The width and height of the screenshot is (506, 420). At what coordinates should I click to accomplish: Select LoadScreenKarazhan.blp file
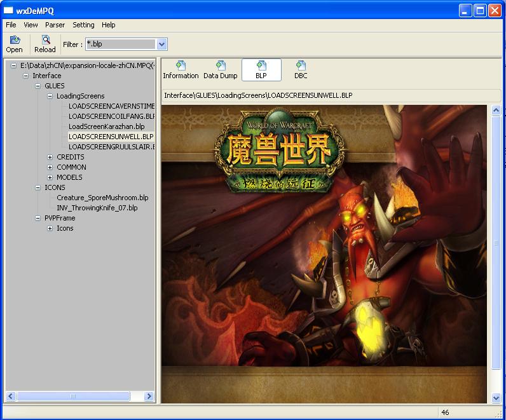tap(107, 126)
